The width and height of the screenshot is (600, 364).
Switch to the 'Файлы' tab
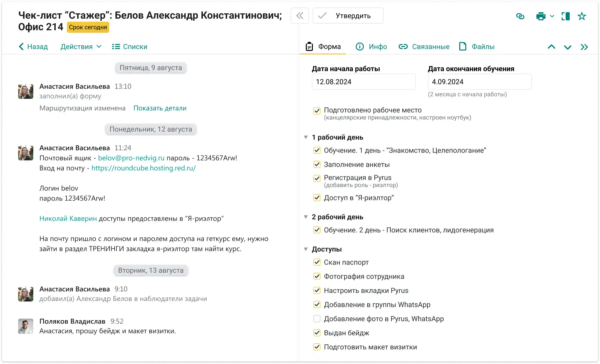477,47
